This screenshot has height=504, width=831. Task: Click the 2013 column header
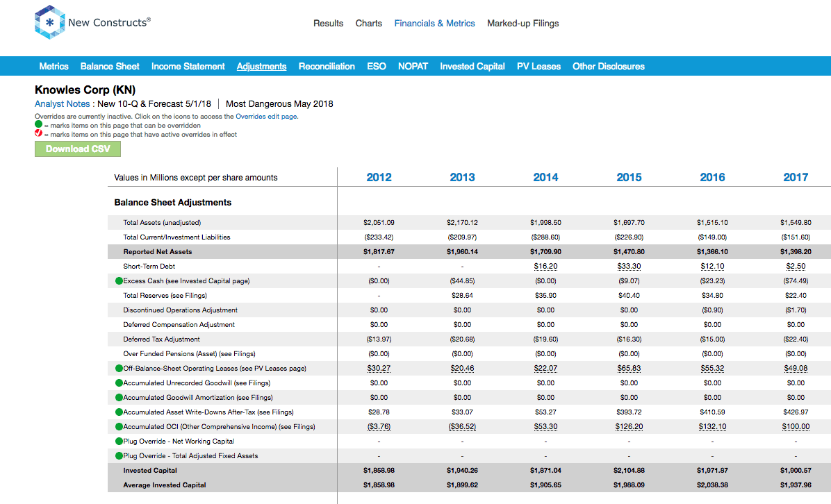(x=462, y=177)
